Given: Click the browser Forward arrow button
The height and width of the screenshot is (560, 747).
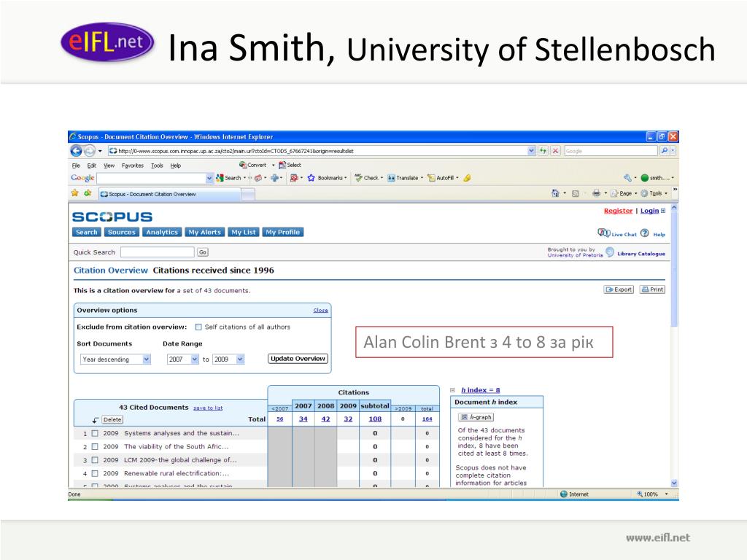Looking at the screenshot, I should (x=89, y=151).
